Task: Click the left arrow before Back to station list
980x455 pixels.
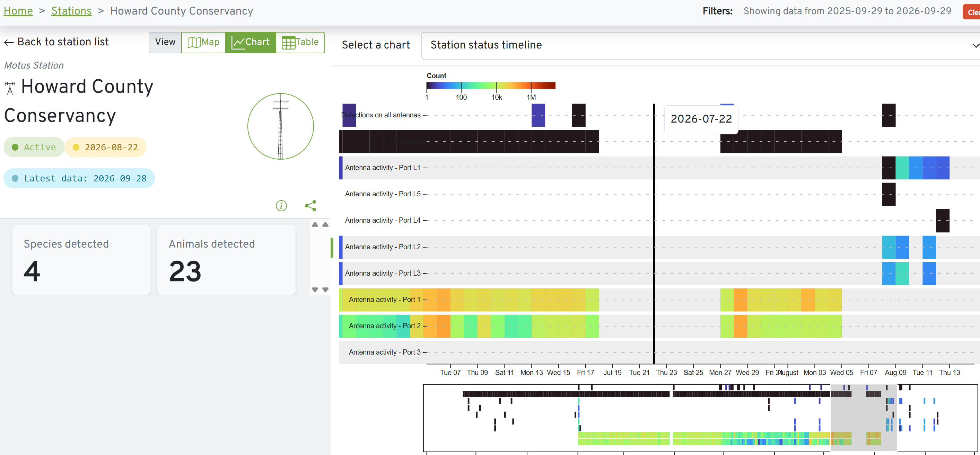Action: pyautogui.click(x=9, y=42)
